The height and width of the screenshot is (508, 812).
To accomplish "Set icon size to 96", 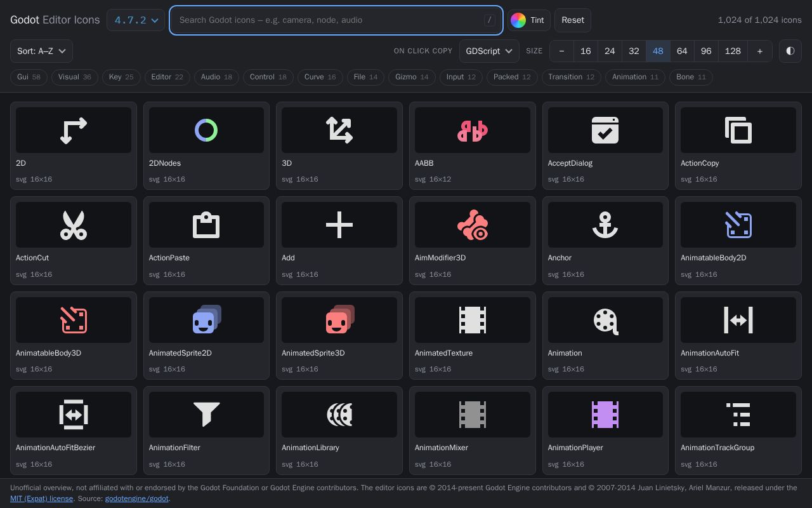I will point(706,51).
